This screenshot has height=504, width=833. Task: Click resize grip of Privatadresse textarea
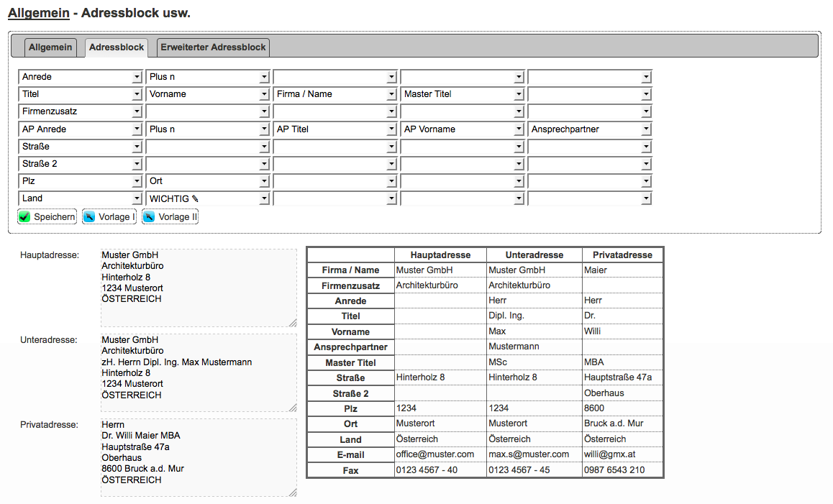[292, 492]
